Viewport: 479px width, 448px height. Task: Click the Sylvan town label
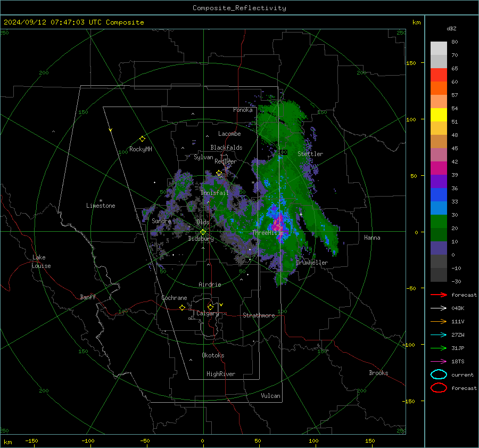click(x=203, y=157)
